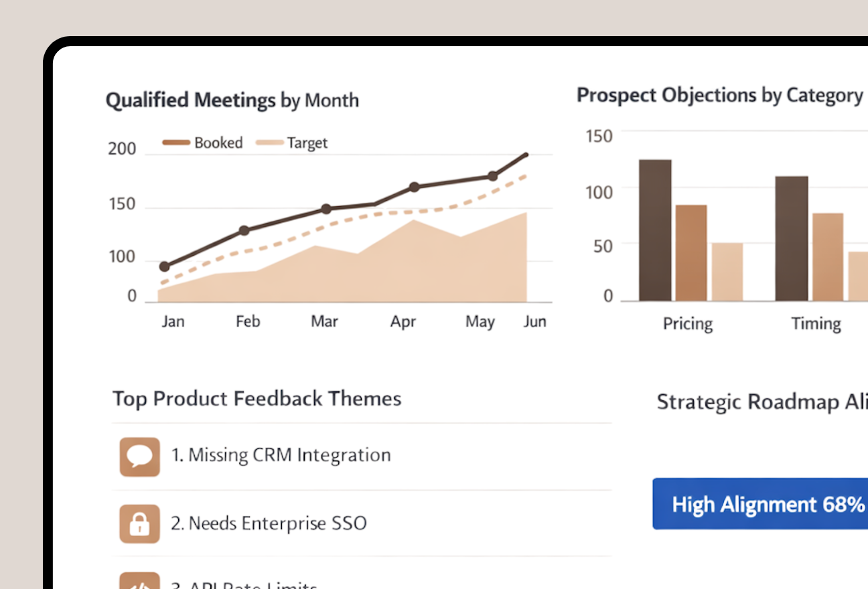
Task: Click the Prospect Objections by Category chart title
Action: (x=719, y=94)
